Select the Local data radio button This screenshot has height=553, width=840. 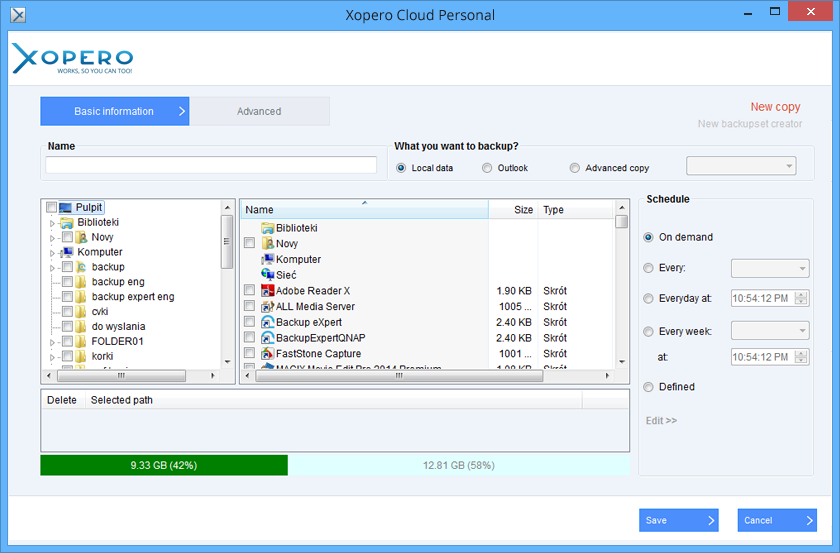[401, 168]
